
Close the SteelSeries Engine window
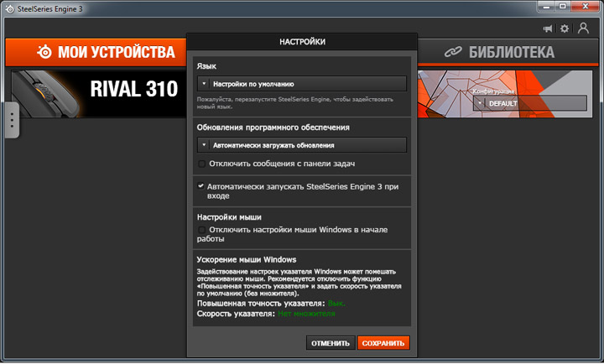click(586, 7)
